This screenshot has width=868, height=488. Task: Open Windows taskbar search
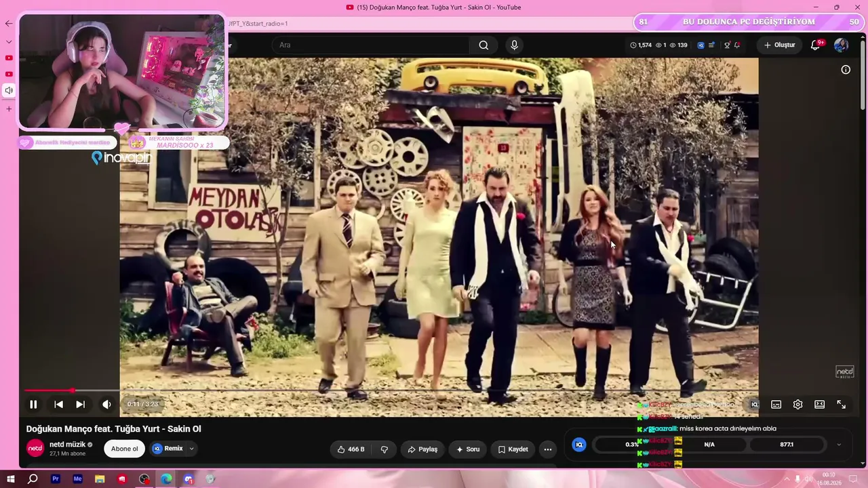tap(33, 479)
